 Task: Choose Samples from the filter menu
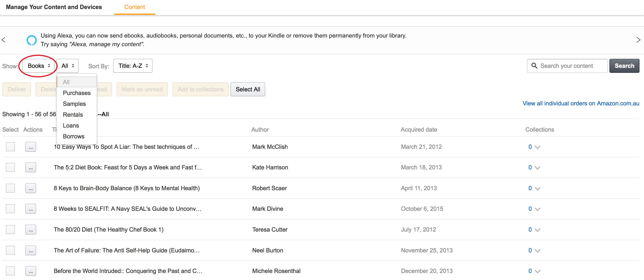[74, 104]
